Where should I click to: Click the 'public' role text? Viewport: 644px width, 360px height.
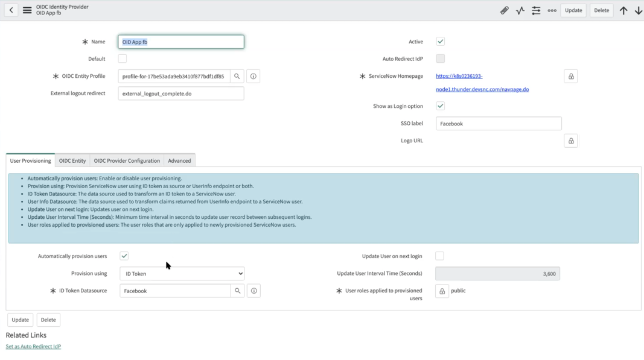[458, 291]
